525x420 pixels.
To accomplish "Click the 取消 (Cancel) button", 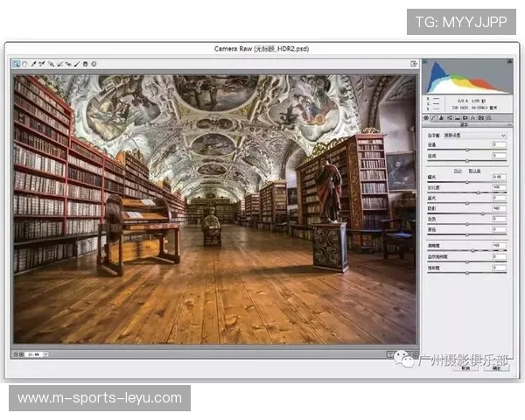I will [466, 368].
